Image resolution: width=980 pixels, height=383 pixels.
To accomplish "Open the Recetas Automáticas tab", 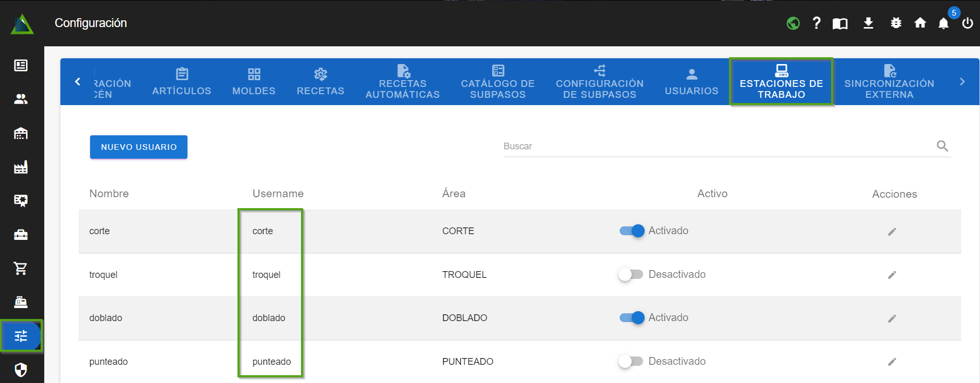I will coord(403,82).
